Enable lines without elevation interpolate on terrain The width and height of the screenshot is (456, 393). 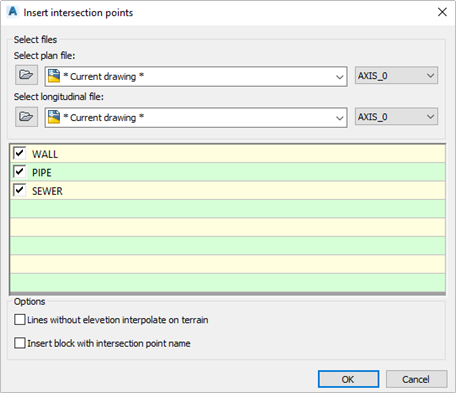point(20,319)
